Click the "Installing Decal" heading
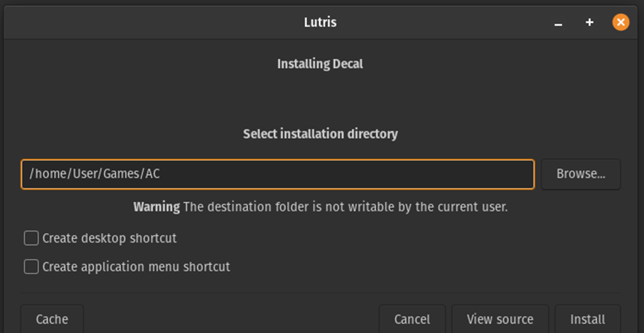This screenshot has width=644, height=333. 320,64
